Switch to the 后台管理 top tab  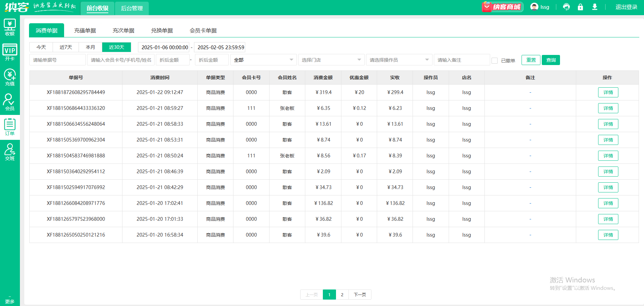132,8
